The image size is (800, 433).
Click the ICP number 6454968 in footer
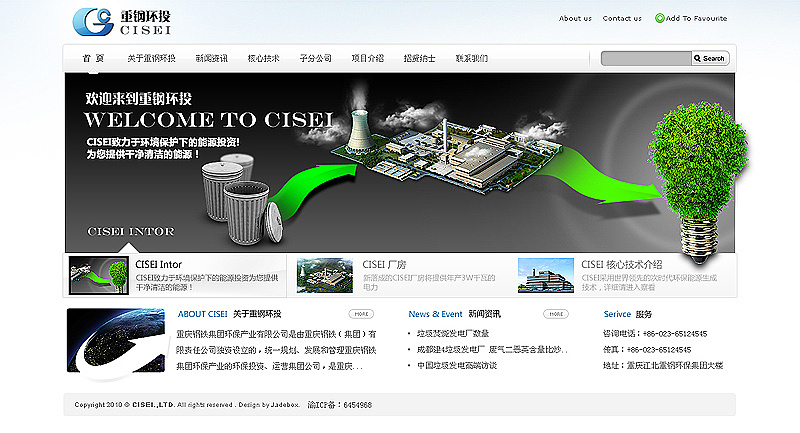pos(358,405)
